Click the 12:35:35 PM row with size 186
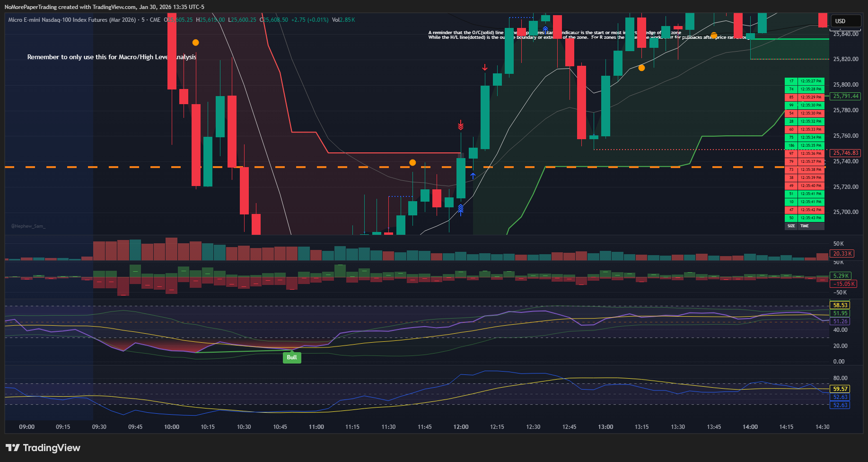This screenshot has width=868, height=462. tap(805, 146)
